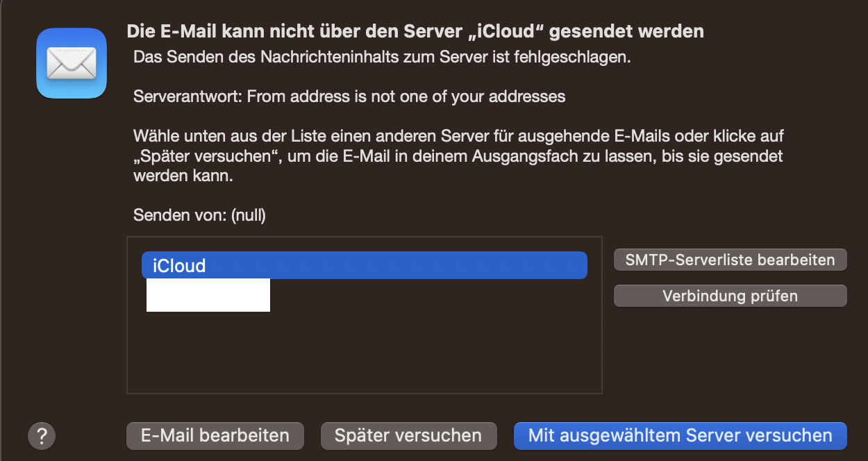Select the redacted server entry below iCloud
868x461 pixels.
(208, 295)
